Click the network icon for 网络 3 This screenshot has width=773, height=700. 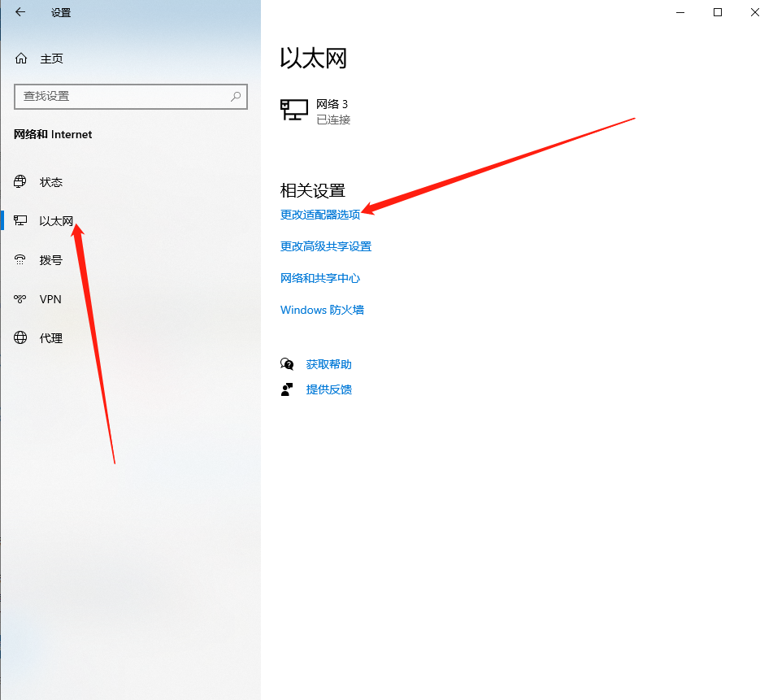293,108
